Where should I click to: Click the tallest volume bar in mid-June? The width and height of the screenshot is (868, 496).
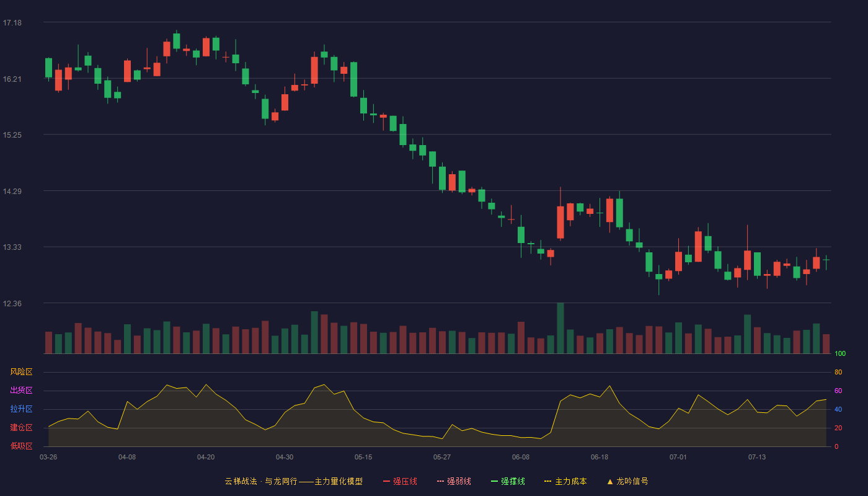[x=560, y=328]
